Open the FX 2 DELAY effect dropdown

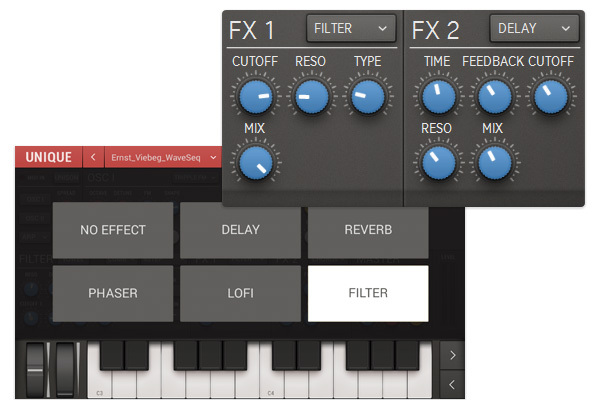[534, 28]
